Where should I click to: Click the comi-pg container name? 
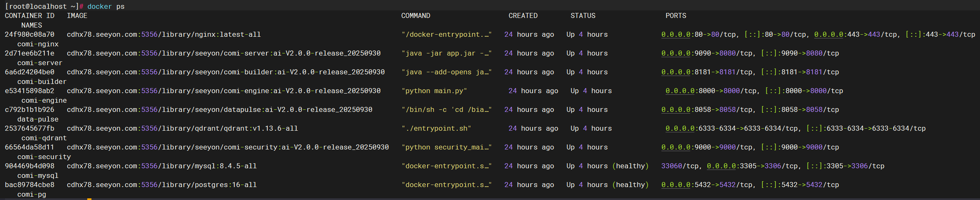[x=31, y=195]
